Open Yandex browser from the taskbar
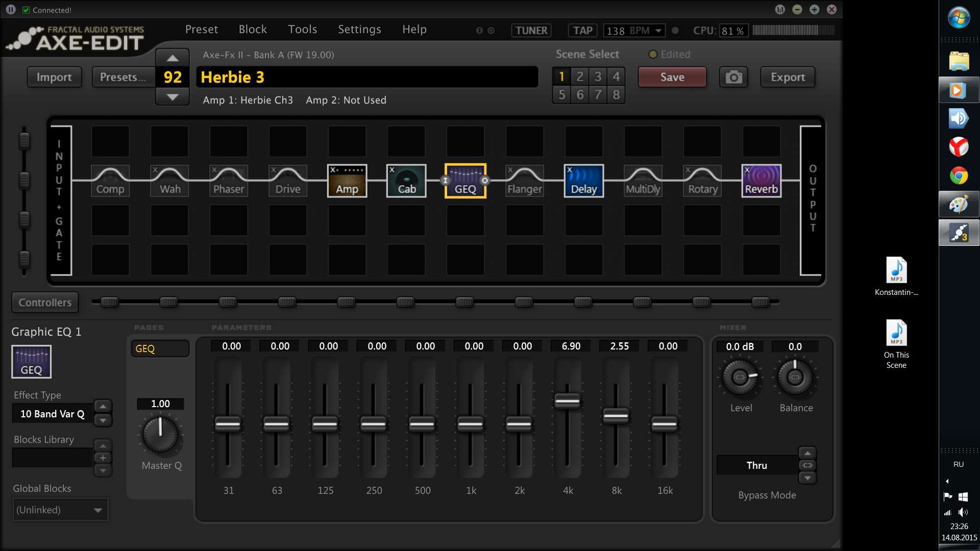Screen dimensions: 980x551 click(x=959, y=147)
